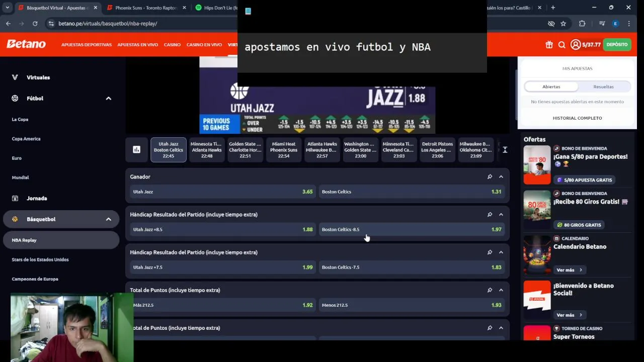The image size is (644, 362).
Task: Click S/80 Apuesta Gratis bonus button
Action: [584, 180]
